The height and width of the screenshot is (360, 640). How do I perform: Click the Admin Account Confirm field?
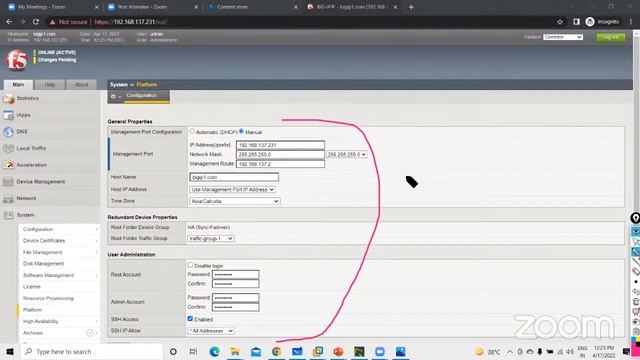click(236, 307)
